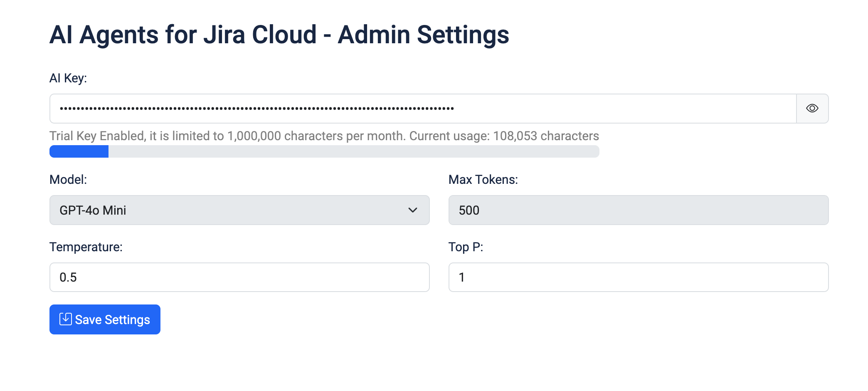Click the gray unfilled part of usage bar

(353, 151)
